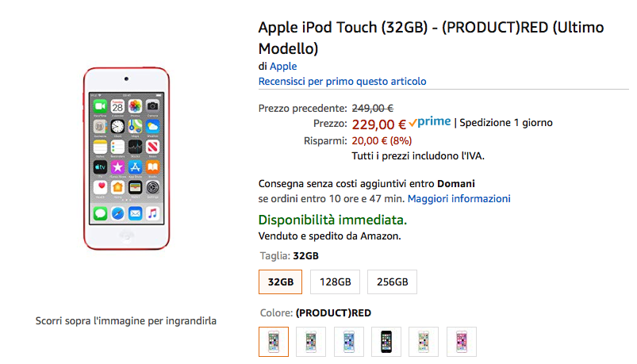Viewport: 637px width, 364px height.
Task: Choose the pink iPod color swatch
Action: coord(461,341)
